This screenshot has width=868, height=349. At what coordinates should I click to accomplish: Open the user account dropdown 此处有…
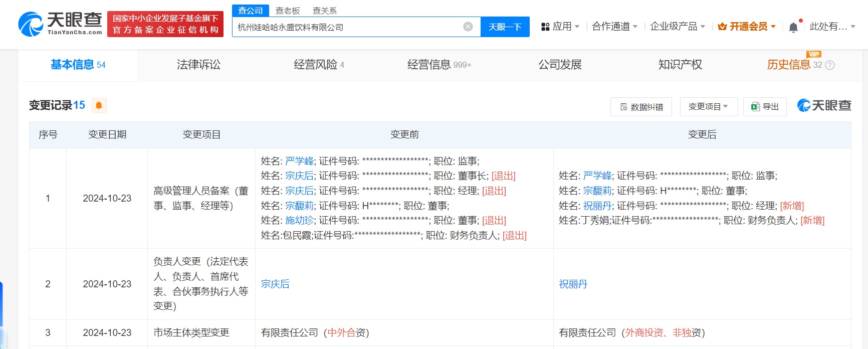click(832, 27)
